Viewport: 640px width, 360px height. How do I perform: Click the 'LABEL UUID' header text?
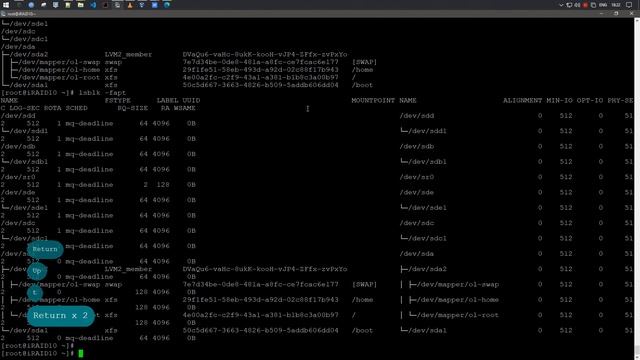tap(178, 100)
